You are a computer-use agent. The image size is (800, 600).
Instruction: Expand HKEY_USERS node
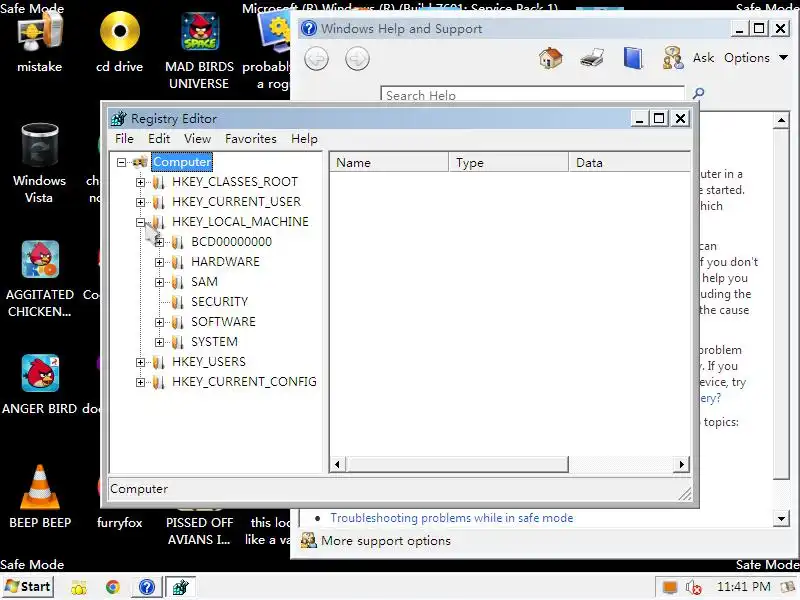click(x=140, y=362)
